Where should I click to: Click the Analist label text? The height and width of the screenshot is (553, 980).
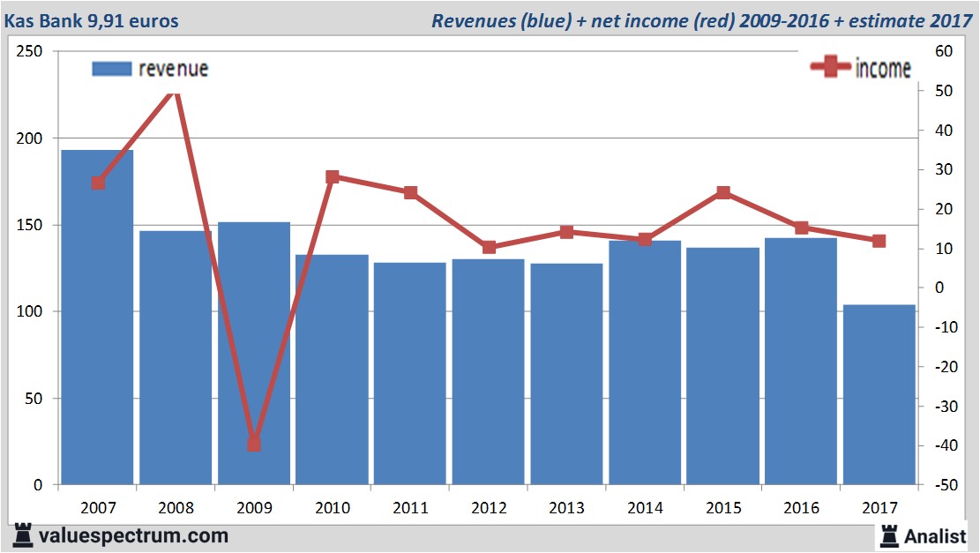click(x=935, y=535)
